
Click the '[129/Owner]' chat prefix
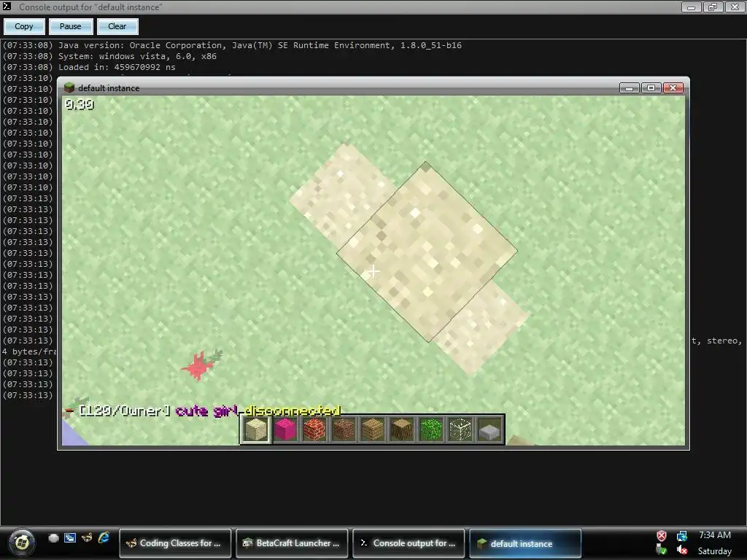(124, 411)
